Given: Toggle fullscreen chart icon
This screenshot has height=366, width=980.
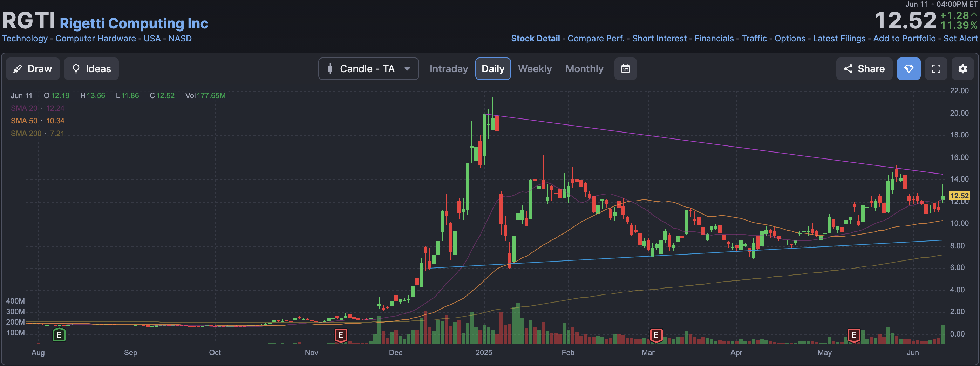Looking at the screenshot, I should coord(936,69).
